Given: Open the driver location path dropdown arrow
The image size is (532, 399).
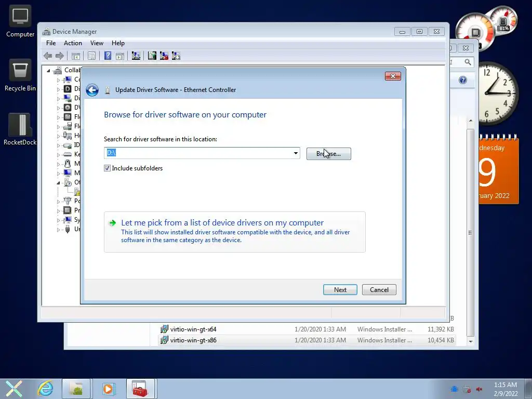Looking at the screenshot, I should click(x=296, y=153).
